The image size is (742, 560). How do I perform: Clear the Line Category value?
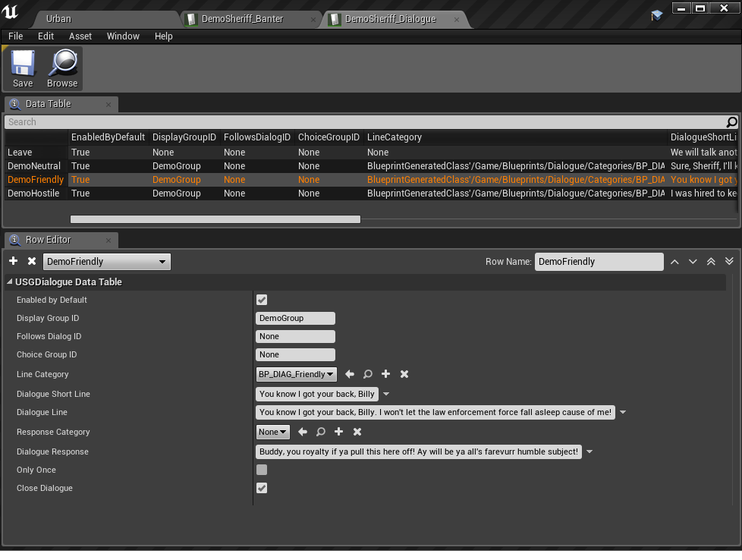tap(404, 374)
